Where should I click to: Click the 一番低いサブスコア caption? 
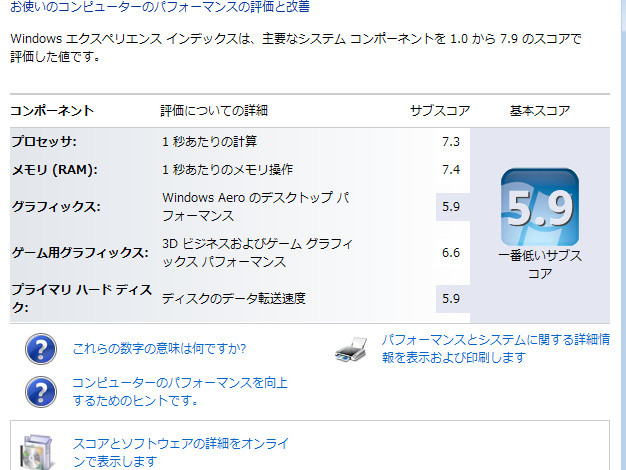coord(540,264)
